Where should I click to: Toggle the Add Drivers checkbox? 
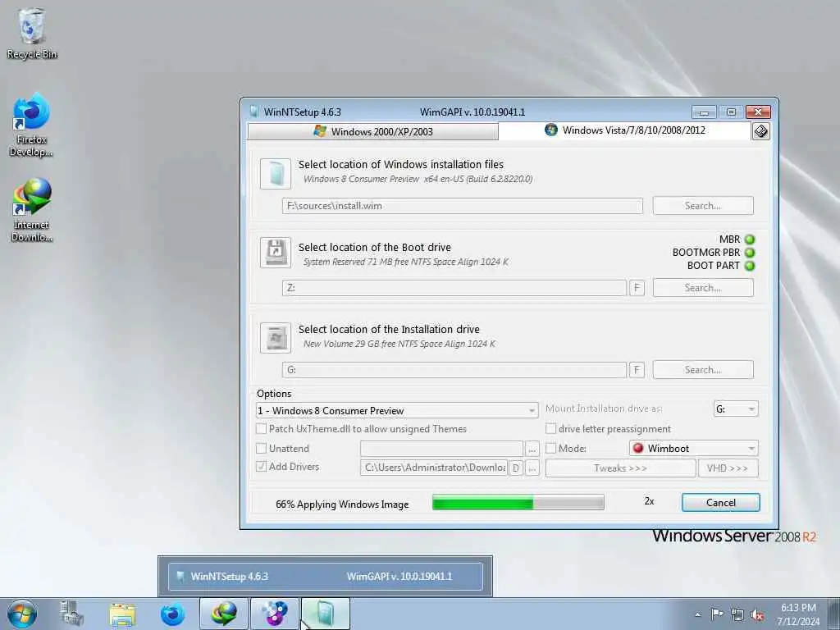point(262,466)
